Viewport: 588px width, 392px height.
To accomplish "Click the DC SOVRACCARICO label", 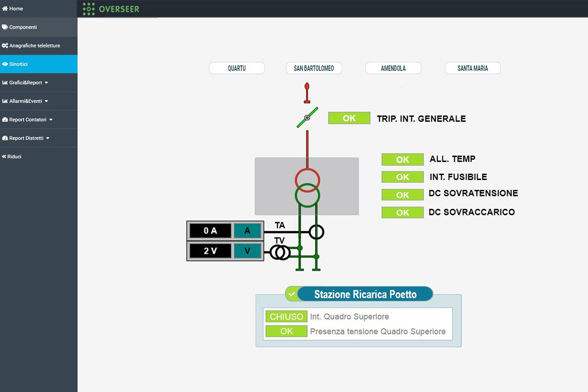I will [472, 212].
